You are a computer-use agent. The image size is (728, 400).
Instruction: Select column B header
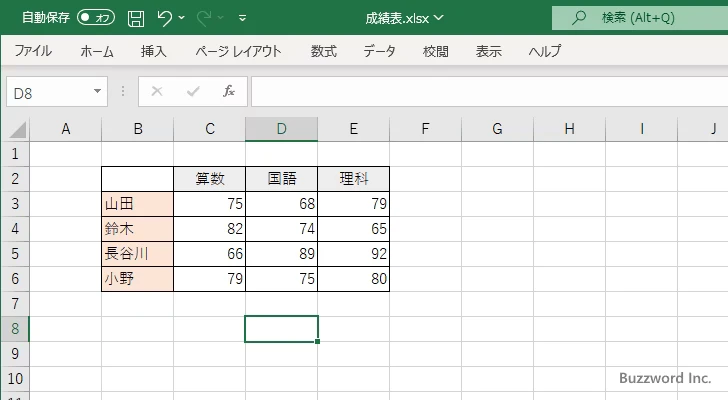pos(137,129)
